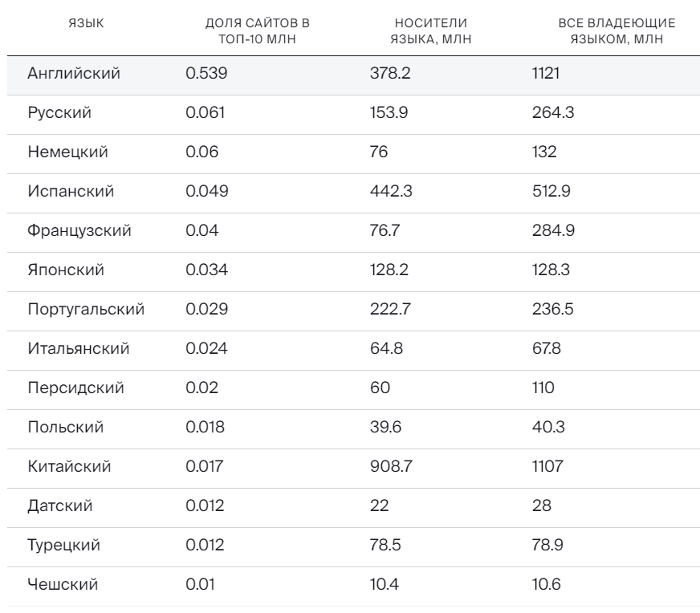Click the Датский row label
This screenshot has width=700, height=613.
click(60, 506)
